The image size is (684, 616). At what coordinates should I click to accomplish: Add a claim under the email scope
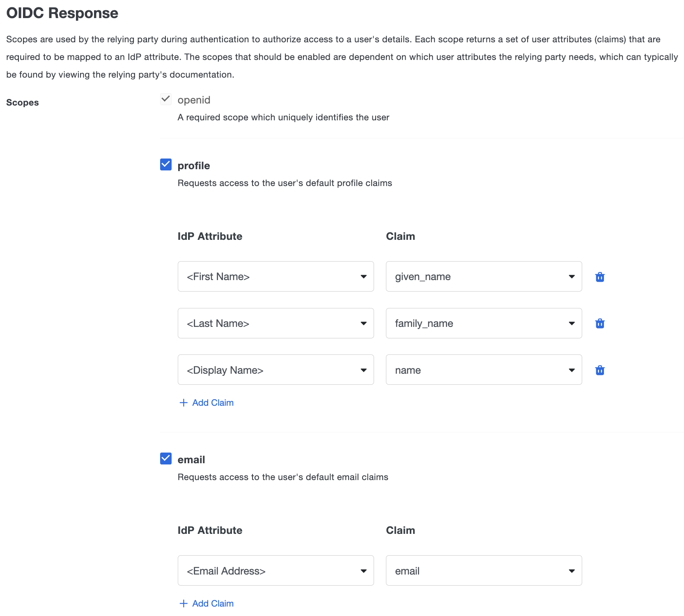[206, 603]
